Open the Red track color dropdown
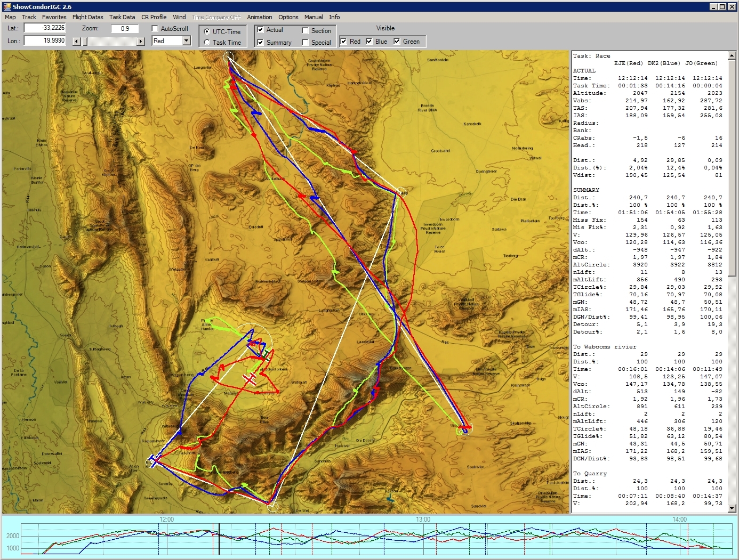 (186, 41)
